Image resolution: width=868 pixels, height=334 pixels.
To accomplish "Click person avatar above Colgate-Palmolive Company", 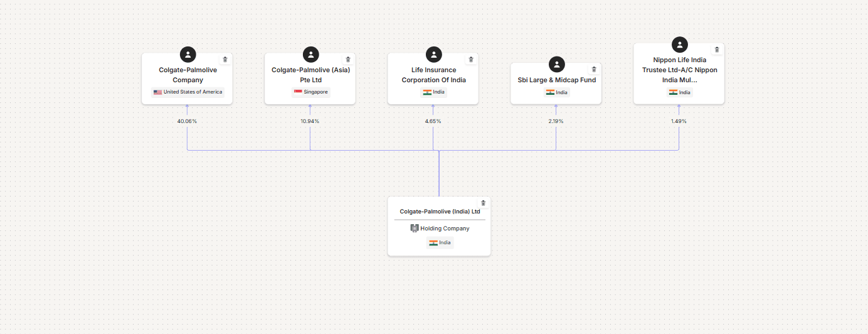I will (x=188, y=55).
